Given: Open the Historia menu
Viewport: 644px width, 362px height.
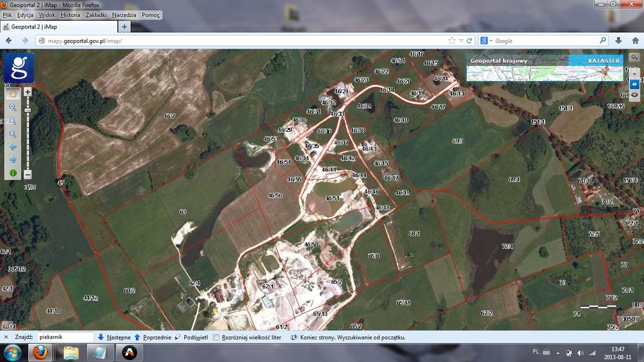Looking at the screenshot, I should [70, 14].
